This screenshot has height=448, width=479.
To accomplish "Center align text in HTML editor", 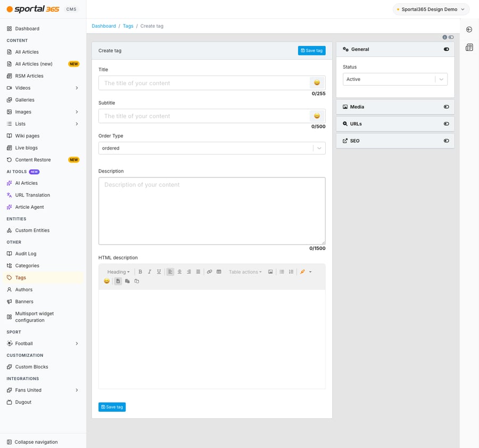I will click(x=180, y=272).
